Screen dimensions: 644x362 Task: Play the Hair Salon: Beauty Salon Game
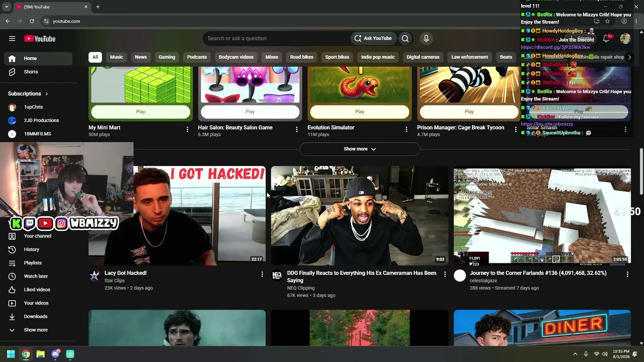(x=250, y=112)
